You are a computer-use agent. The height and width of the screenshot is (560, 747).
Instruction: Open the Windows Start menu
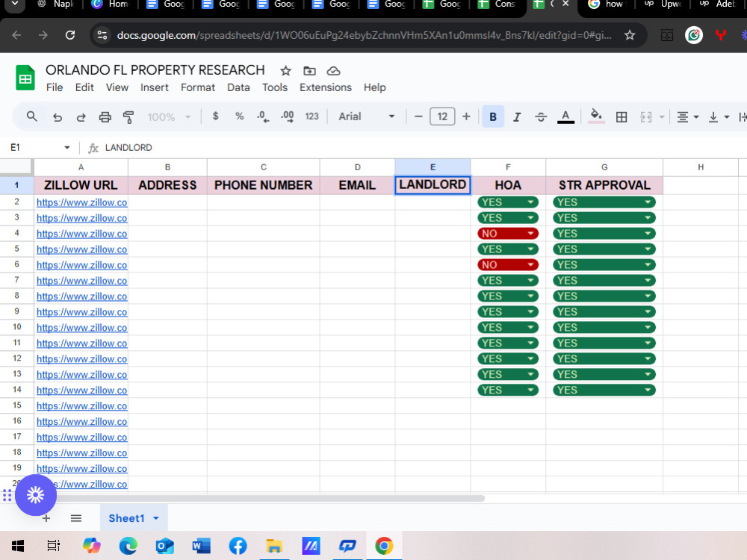18,546
